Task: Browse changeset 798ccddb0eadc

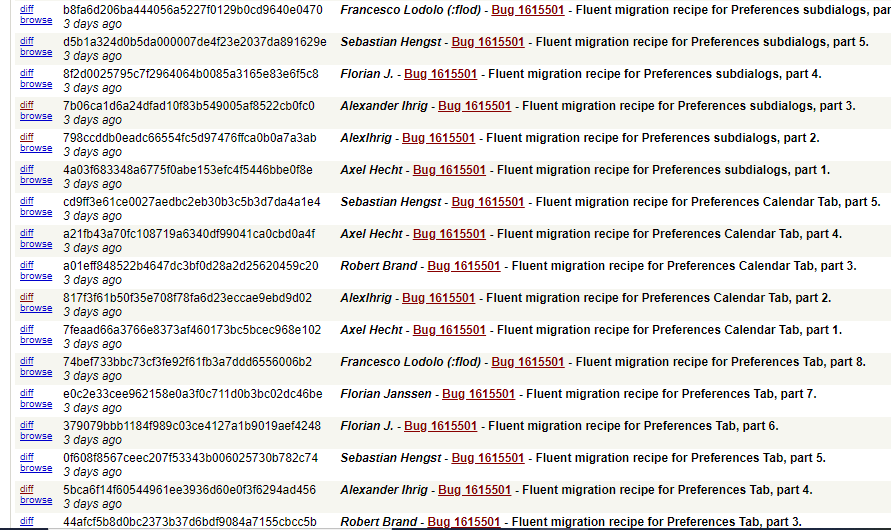Action: pos(36,148)
